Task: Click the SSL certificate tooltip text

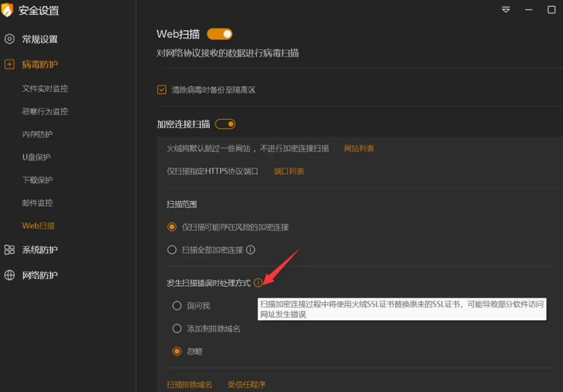Action: click(x=402, y=309)
